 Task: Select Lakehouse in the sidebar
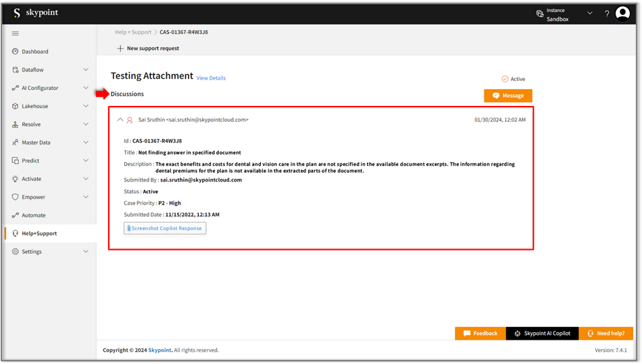coord(34,106)
